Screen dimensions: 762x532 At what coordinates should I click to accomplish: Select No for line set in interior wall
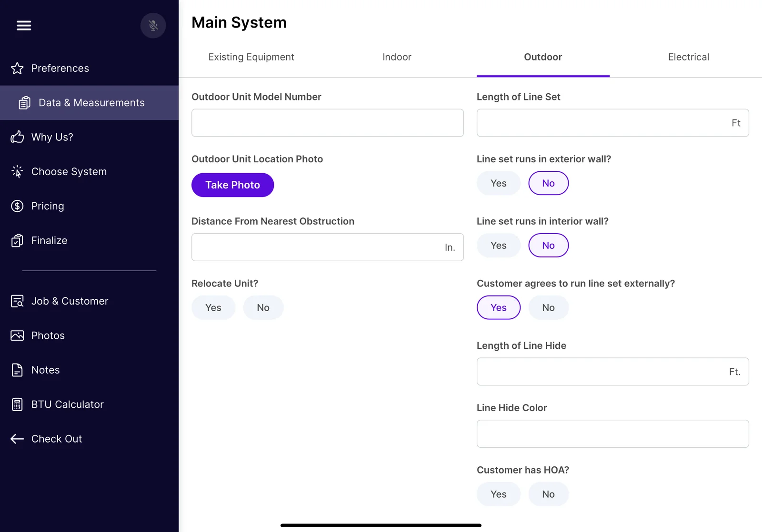(x=549, y=246)
